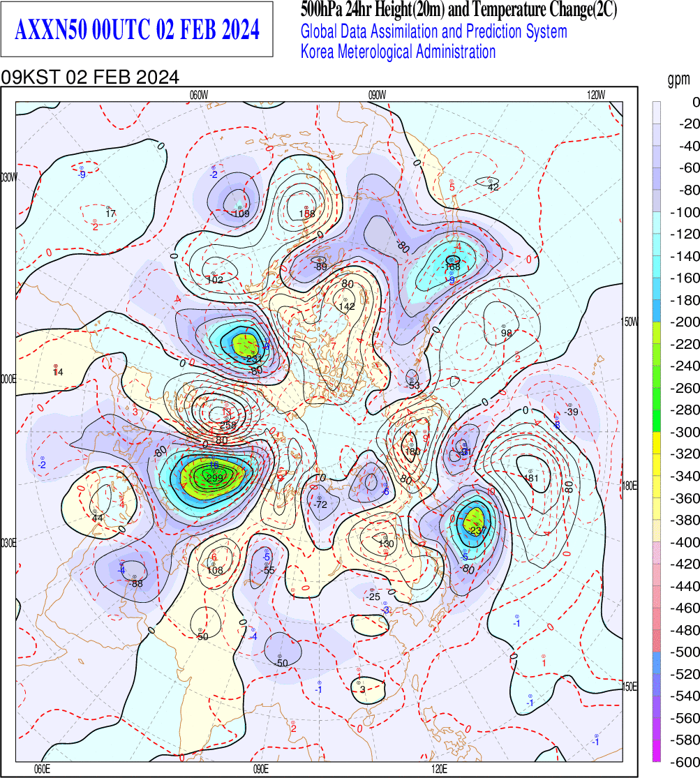Pick the yellow legend swatch below -300

656,442
